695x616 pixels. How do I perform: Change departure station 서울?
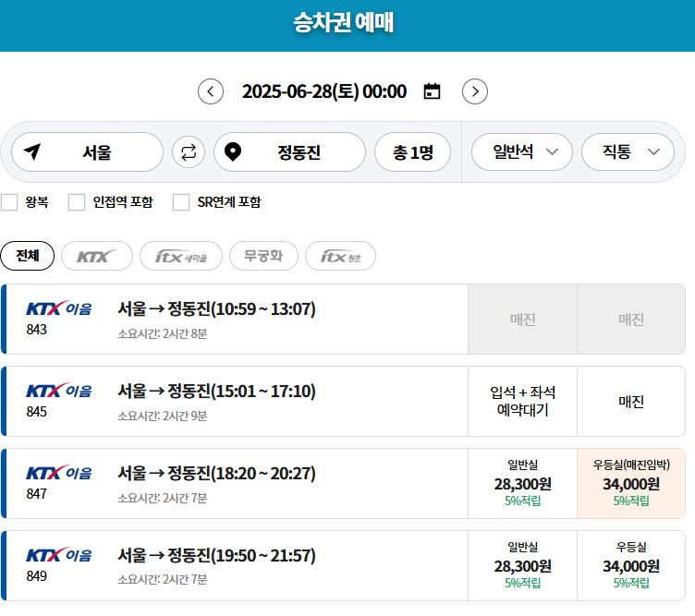87,151
